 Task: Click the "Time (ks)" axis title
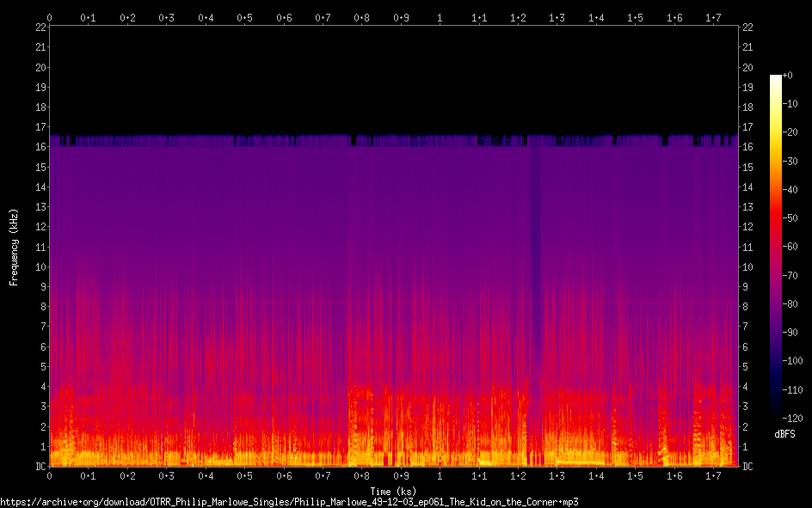coord(394,491)
